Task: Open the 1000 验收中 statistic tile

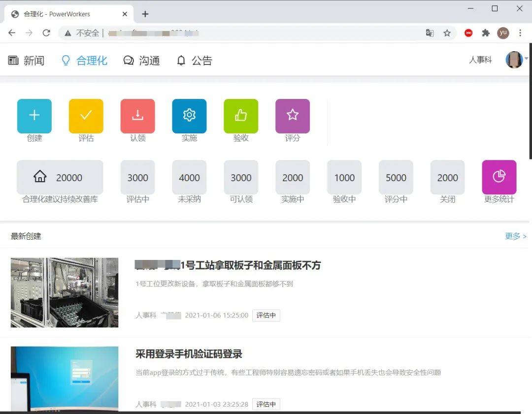Action: [344, 177]
